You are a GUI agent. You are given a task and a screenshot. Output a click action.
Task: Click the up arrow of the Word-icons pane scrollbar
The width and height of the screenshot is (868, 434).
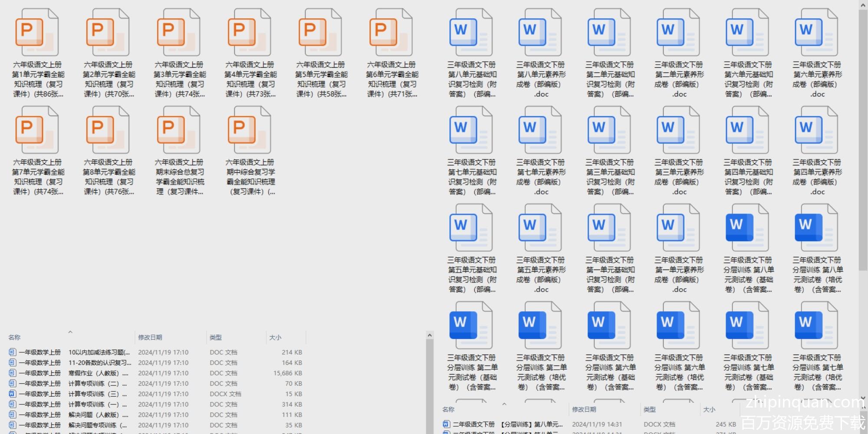coord(863,5)
